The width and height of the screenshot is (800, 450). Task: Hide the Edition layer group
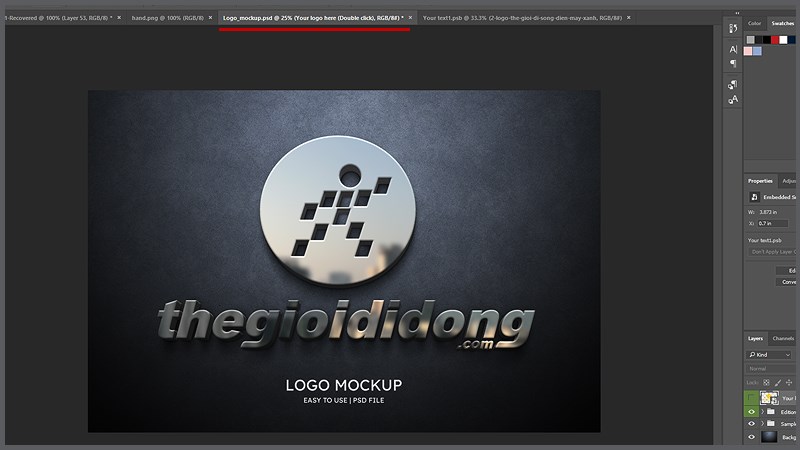point(752,411)
